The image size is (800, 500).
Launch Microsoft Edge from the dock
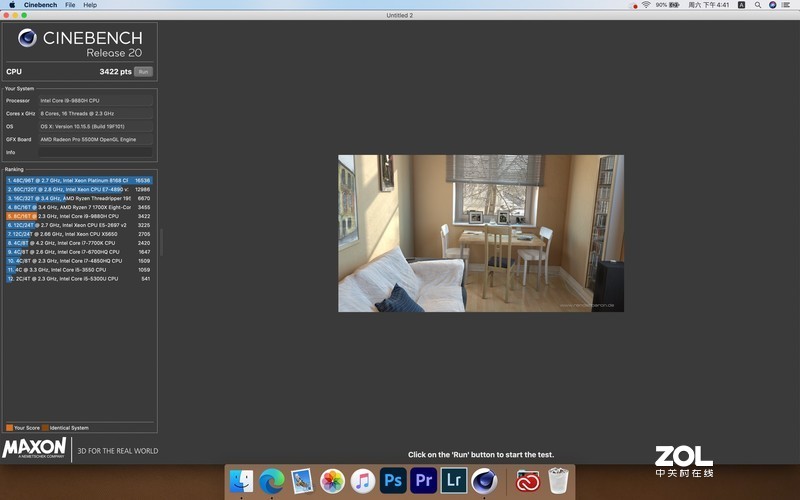click(272, 481)
